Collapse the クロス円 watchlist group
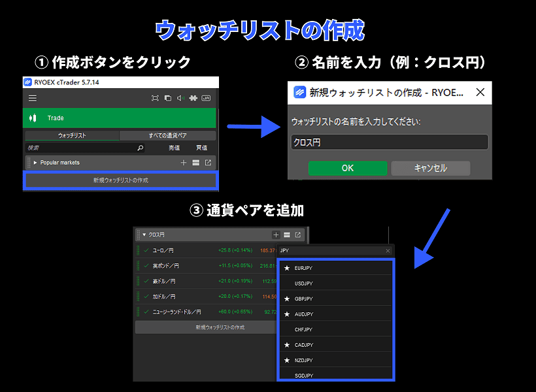Screen dimensions: 536x392 pyautogui.click(x=144, y=235)
